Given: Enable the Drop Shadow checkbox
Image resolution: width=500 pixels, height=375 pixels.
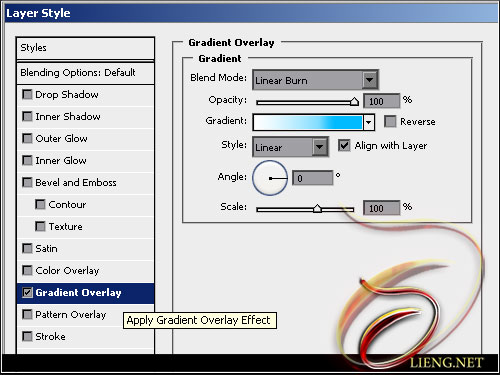Looking at the screenshot, I should tap(27, 94).
